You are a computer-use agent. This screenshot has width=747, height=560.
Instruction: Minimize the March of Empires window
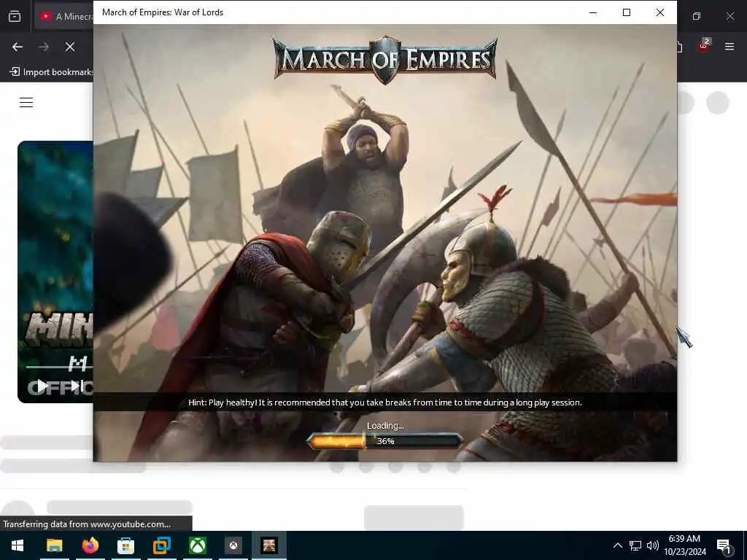click(x=593, y=12)
